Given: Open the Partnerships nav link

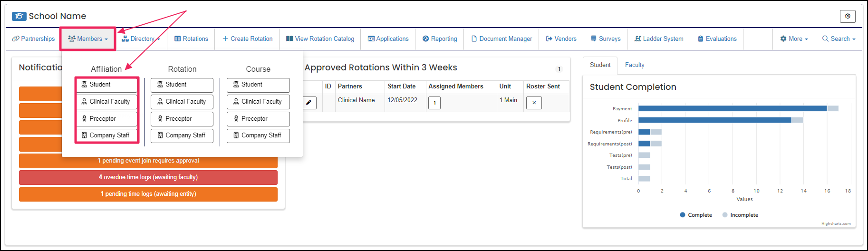Looking at the screenshot, I should click(x=34, y=39).
